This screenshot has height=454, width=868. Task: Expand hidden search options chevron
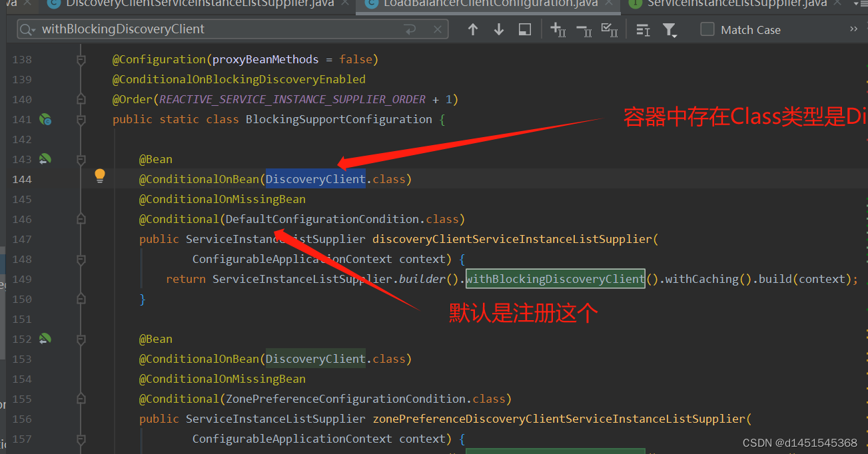pyautogui.click(x=853, y=29)
